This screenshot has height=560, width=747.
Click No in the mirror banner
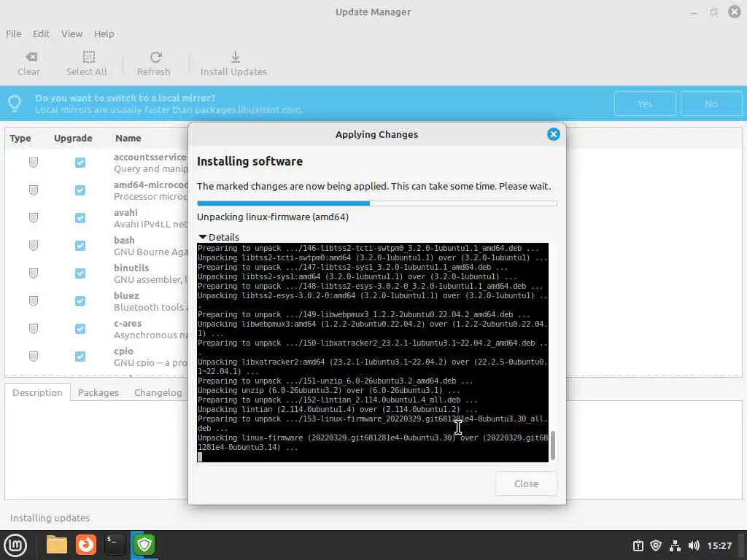click(x=711, y=104)
